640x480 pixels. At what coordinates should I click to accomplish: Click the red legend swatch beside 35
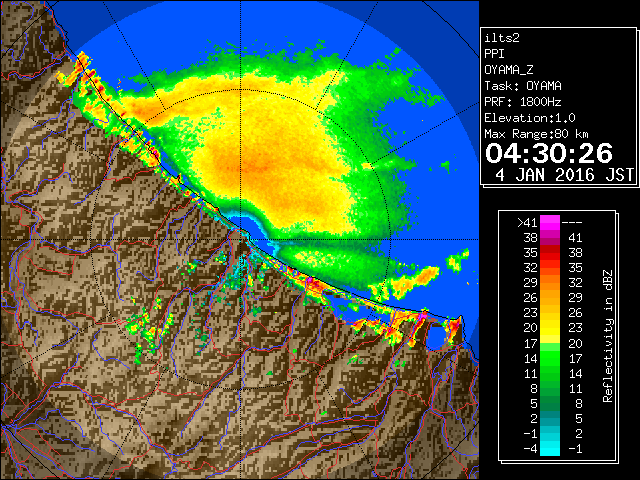(x=550, y=253)
